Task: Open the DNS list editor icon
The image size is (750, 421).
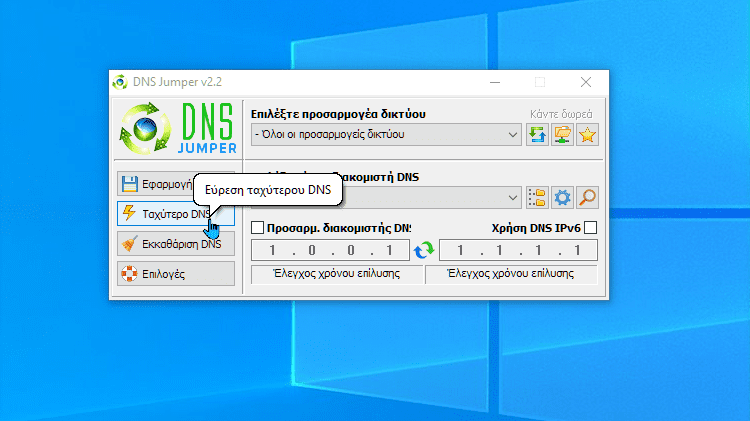Action: click(537, 197)
